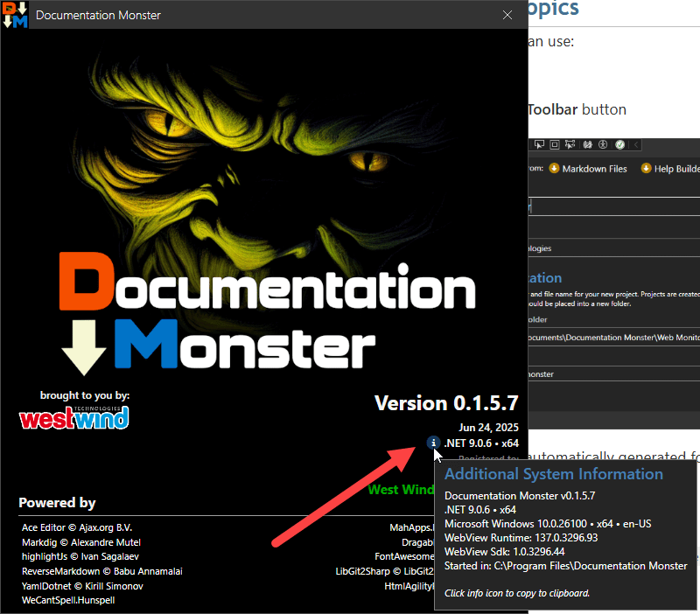Click the orange arrow icon beside Markdown Files

pyautogui.click(x=554, y=168)
